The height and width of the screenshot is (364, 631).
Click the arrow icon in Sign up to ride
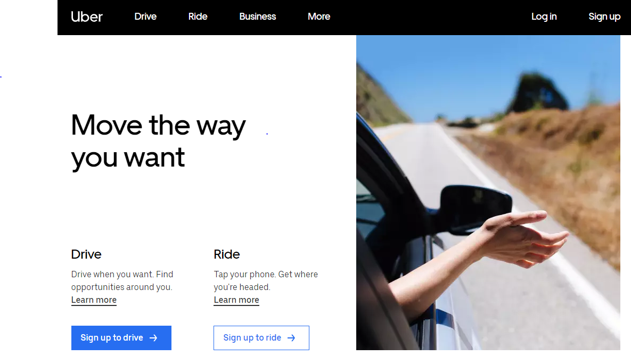[291, 338]
